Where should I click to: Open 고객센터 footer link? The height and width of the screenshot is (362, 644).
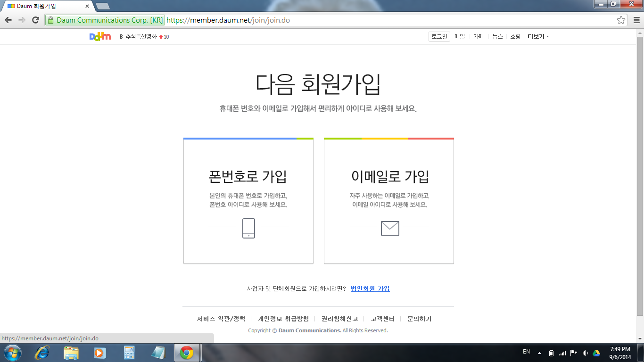[x=382, y=319]
